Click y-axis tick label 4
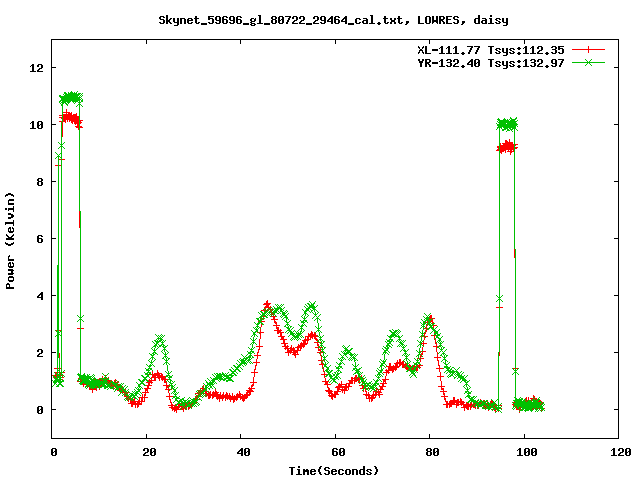Image resolution: width=640 pixels, height=480 pixels. point(40,296)
